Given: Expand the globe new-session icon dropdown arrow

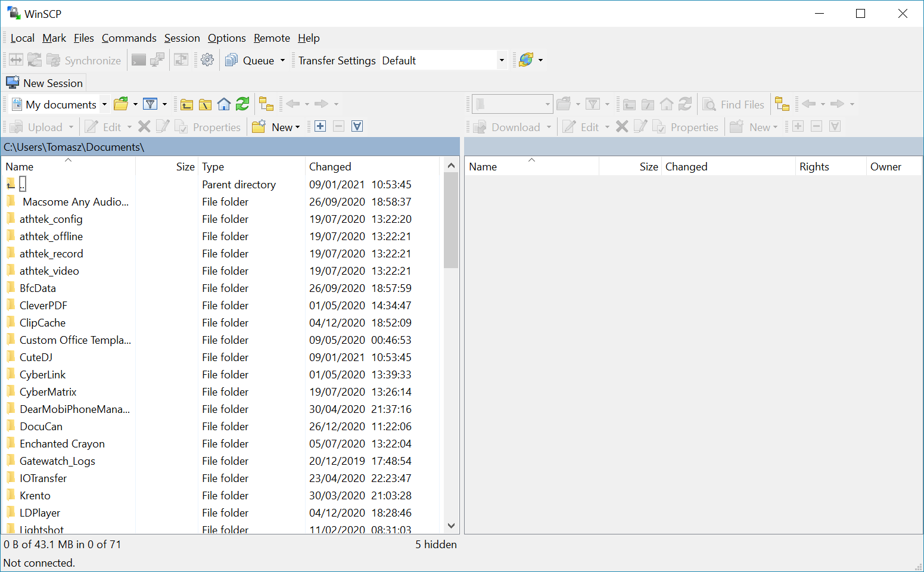Looking at the screenshot, I should tap(540, 60).
